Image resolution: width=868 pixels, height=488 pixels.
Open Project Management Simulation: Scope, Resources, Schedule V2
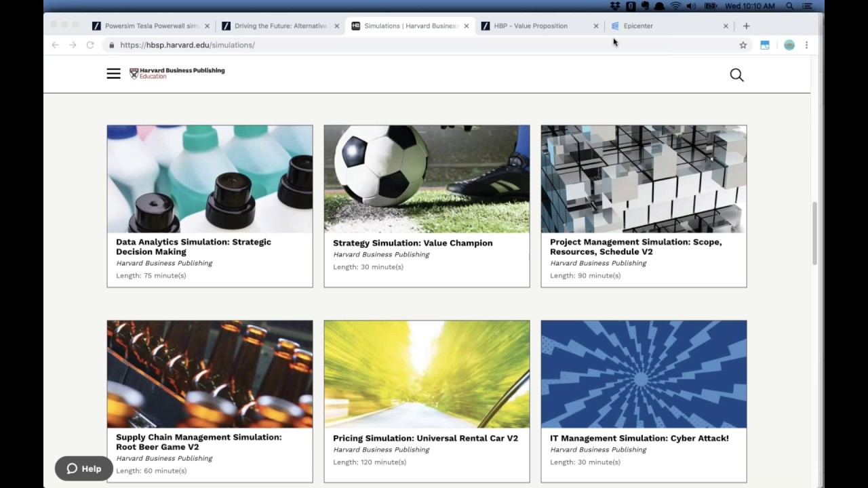(x=636, y=247)
